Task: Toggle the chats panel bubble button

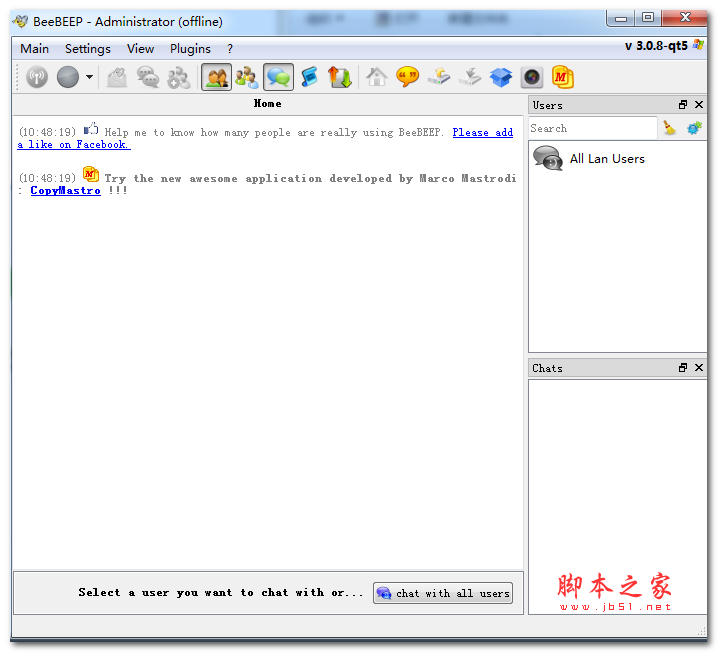Action: coord(278,76)
